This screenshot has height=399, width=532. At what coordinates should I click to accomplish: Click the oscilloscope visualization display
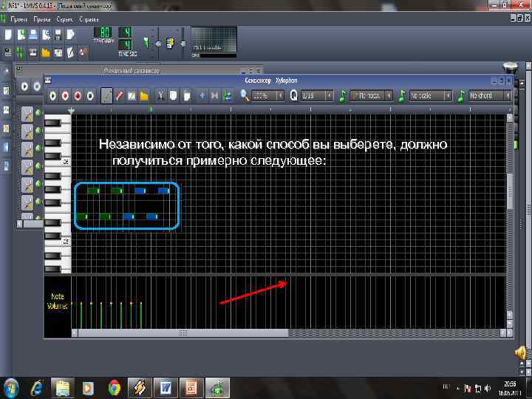pyautogui.click(x=214, y=41)
